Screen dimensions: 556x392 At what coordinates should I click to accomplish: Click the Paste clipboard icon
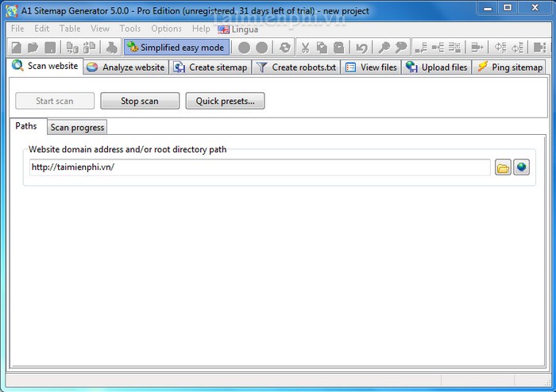click(339, 48)
